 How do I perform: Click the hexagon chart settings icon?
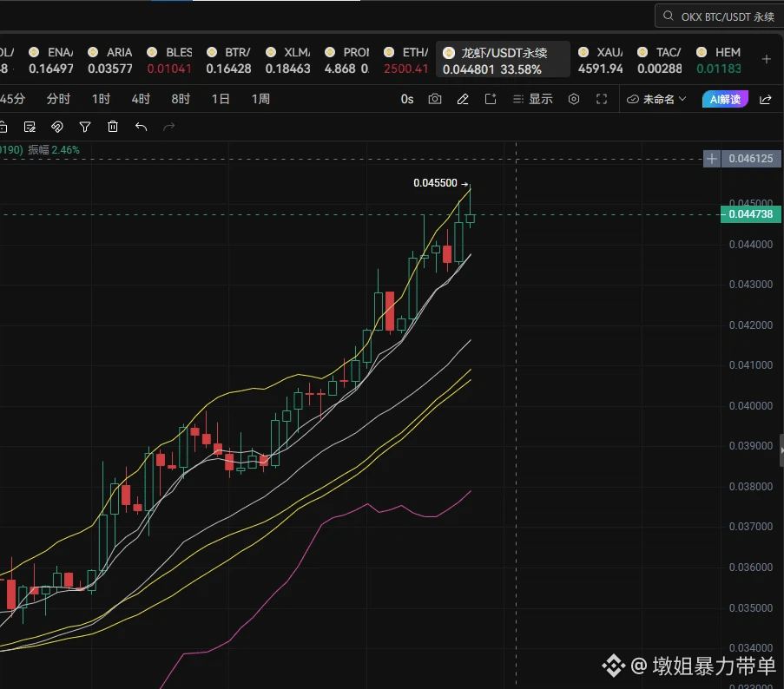(x=574, y=99)
